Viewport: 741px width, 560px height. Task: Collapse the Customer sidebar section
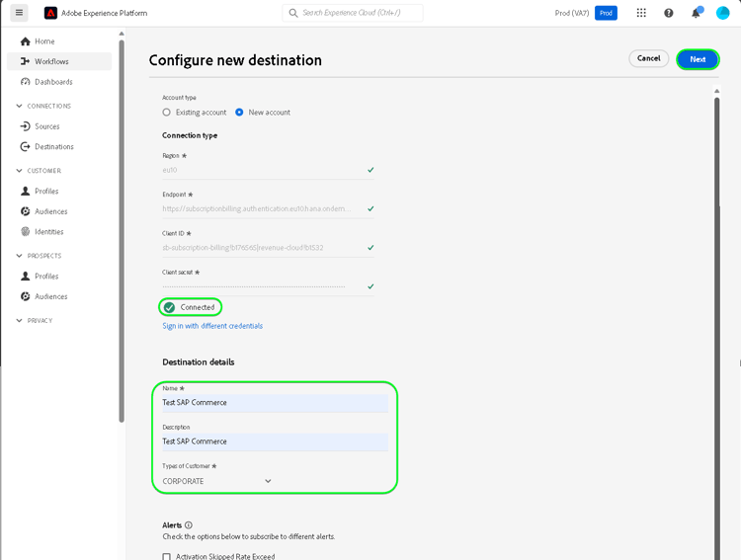click(20, 171)
